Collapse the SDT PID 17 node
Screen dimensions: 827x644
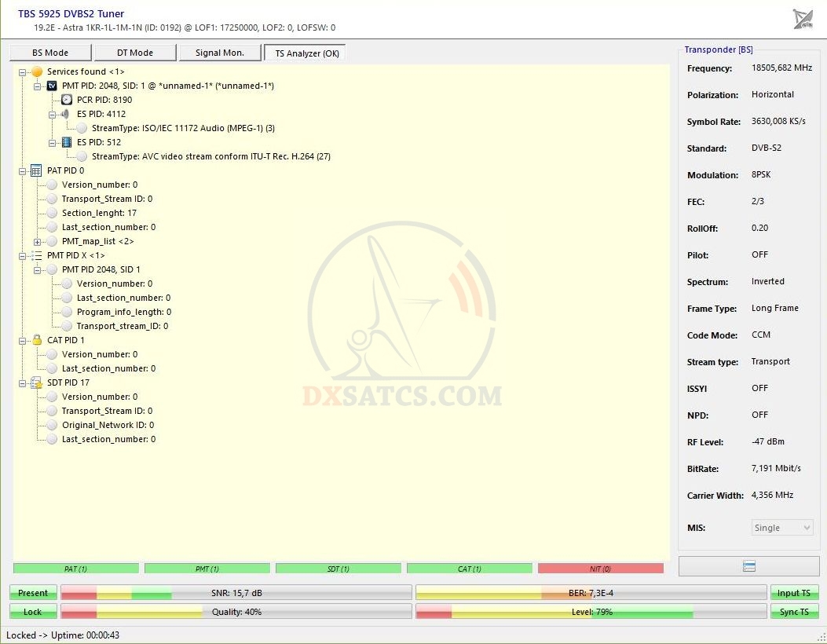[x=22, y=382]
